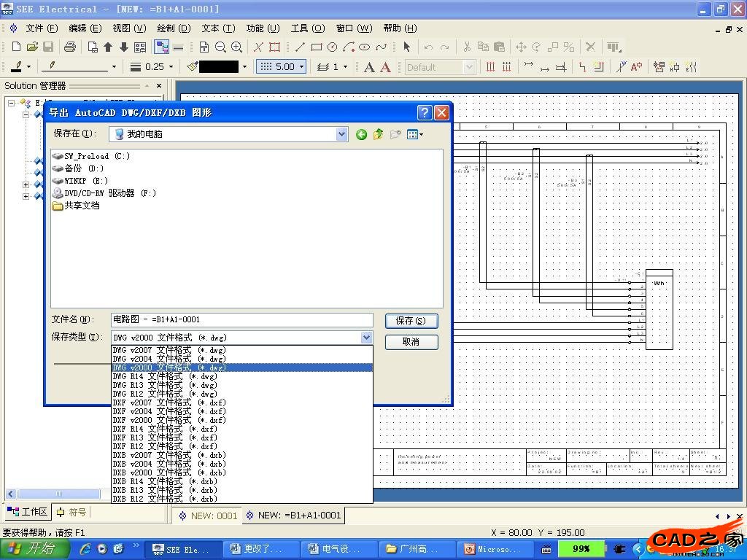Choose DXF v2004 file format option
This screenshot has height=560, width=747.
(x=169, y=411)
